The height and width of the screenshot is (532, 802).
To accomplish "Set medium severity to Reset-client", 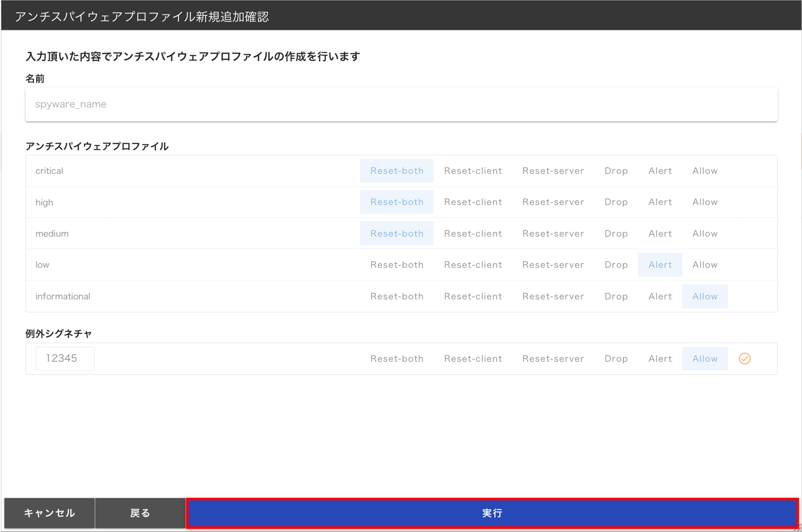I will 473,233.
